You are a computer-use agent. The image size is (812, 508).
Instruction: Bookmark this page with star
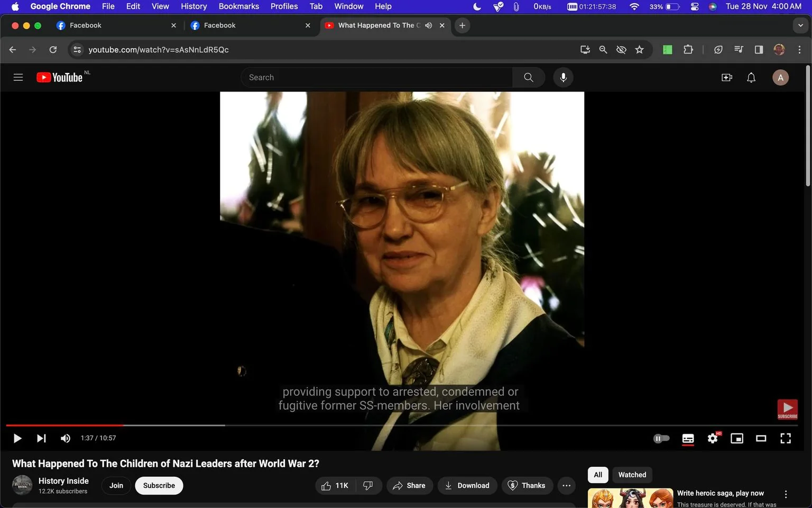(x=640, y=50)
